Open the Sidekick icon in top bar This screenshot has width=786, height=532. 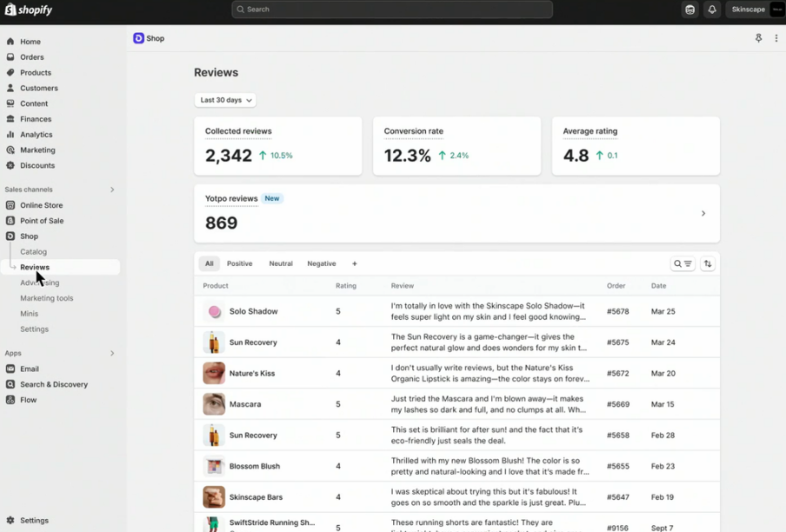click(689, 10)
